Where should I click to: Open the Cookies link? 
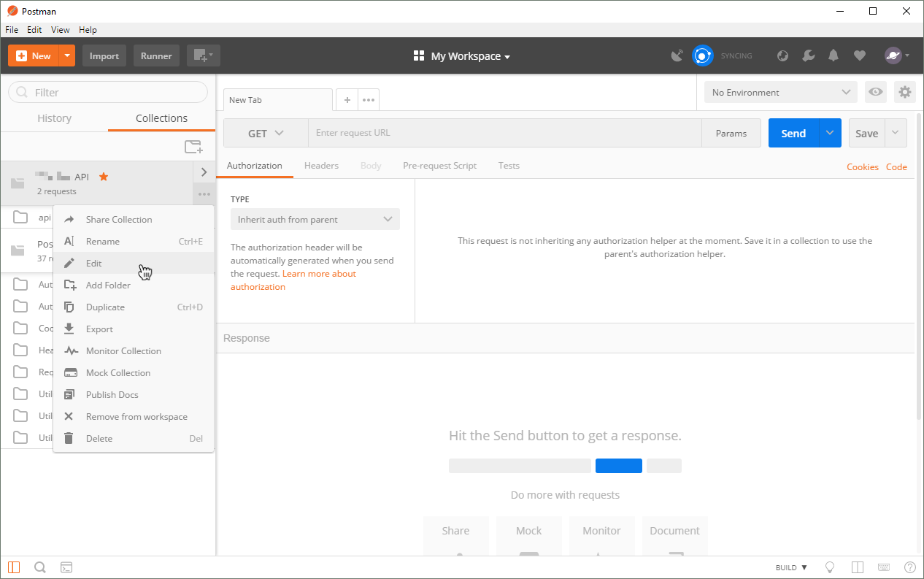tap(863, 166)
